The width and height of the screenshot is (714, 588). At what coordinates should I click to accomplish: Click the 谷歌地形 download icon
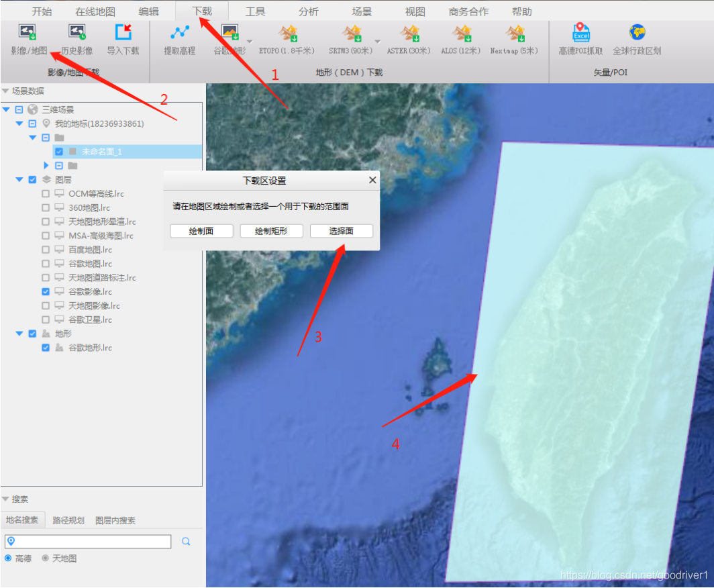pos(230,32)
